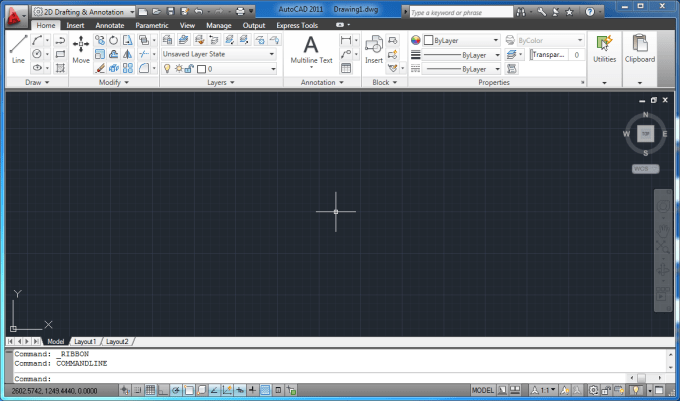The height and width of the screenshot is (401, 680).
Task: Toggle Object Snap in status bar
Action: point(189,390)
